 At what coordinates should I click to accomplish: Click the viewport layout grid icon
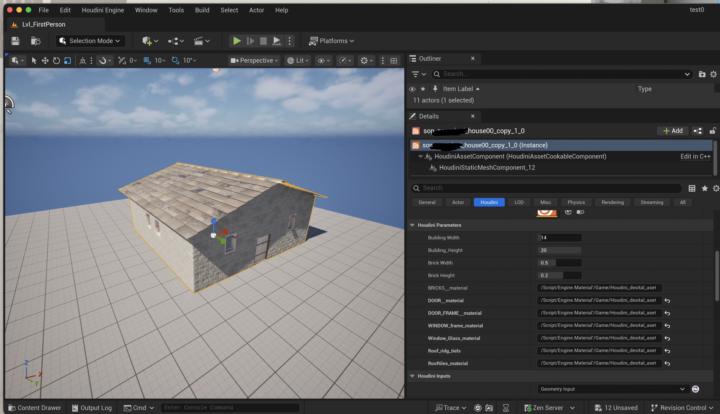pyautogui.click(x=394, y=61)
